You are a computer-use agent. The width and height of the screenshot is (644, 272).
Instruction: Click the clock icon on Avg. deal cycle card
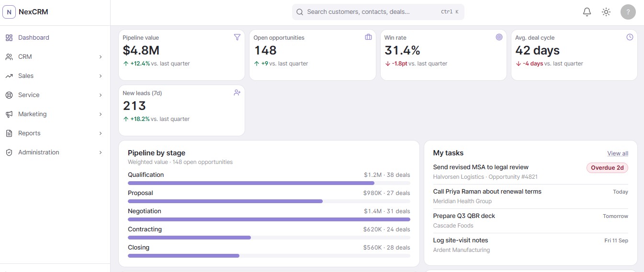coord(630,37)
